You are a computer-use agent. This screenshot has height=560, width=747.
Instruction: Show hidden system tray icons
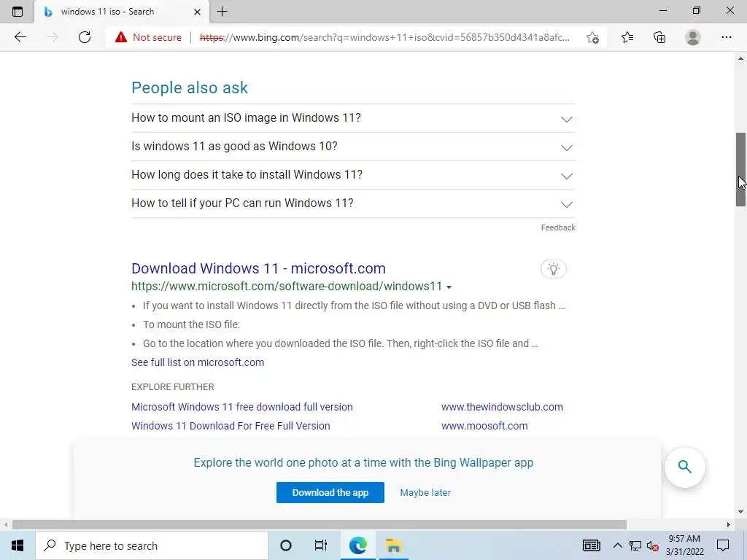tap(617, 545)
